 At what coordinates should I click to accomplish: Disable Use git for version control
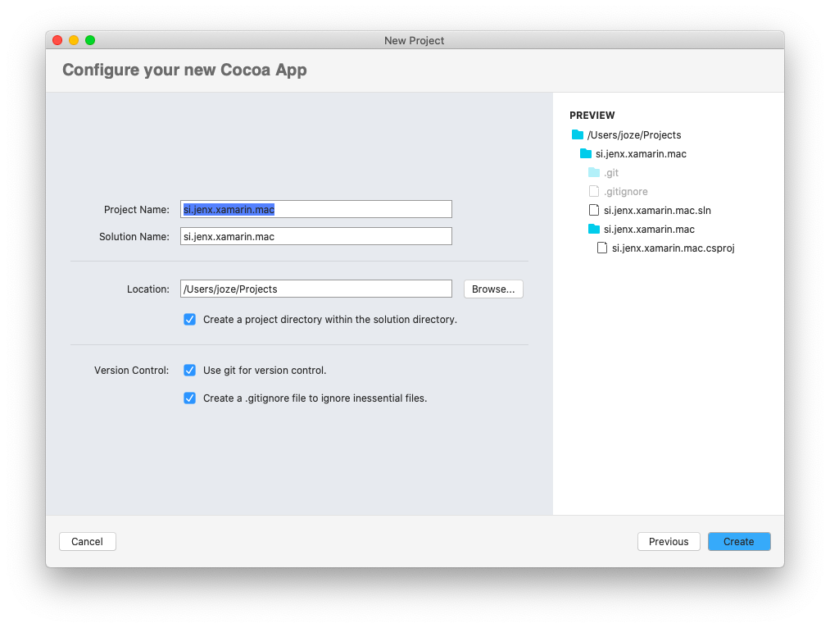click(190, 370)
